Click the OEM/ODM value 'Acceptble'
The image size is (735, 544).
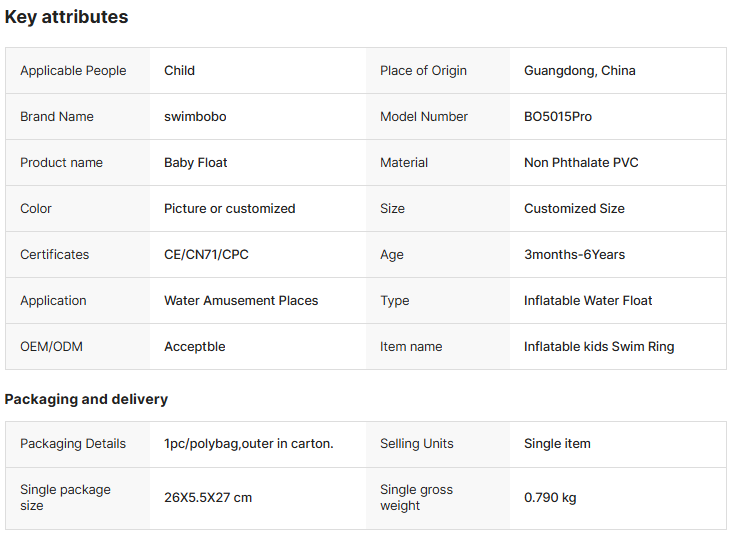pos(194,347)
